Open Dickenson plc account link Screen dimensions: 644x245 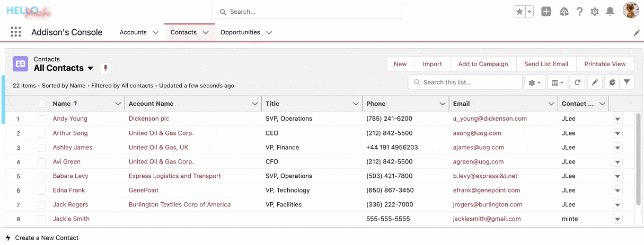coord(149,119)
